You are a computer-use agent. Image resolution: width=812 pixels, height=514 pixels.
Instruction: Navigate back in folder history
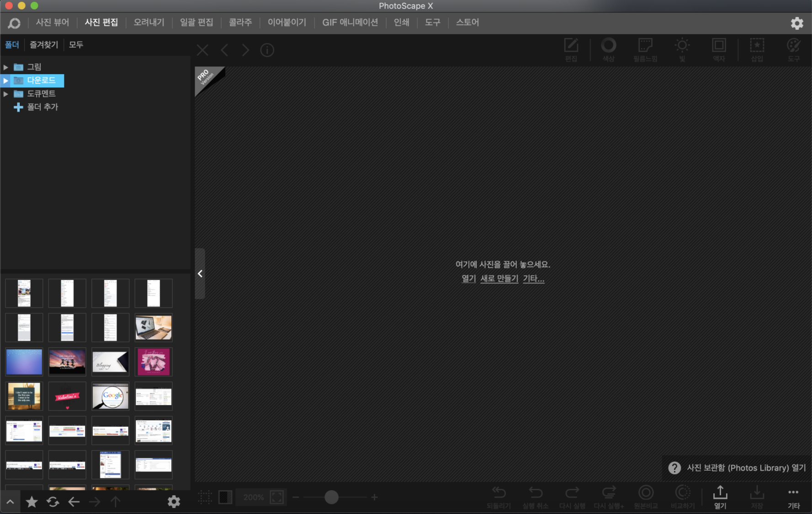pos(74,502)
